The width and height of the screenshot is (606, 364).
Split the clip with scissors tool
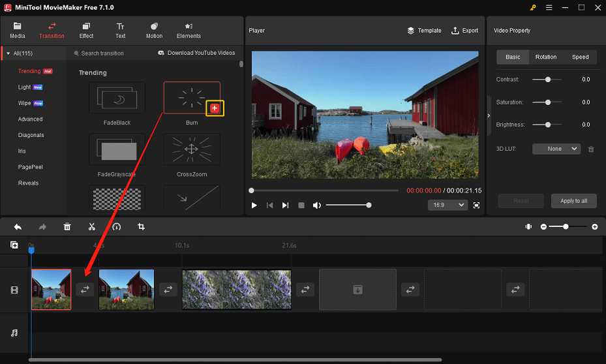[x=91, y=227]
